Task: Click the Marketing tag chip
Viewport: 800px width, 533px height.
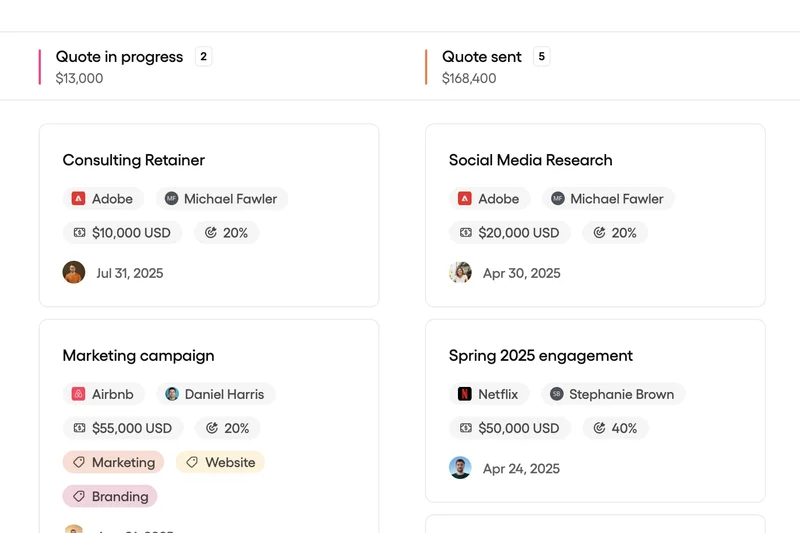Action: [x=114, y=463]
